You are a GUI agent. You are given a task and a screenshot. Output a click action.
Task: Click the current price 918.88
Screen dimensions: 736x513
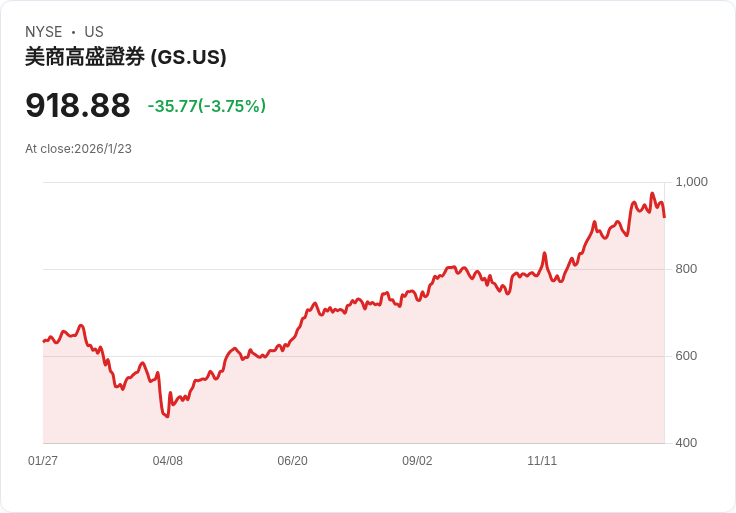pyautogui.click(x=78, y=106)
